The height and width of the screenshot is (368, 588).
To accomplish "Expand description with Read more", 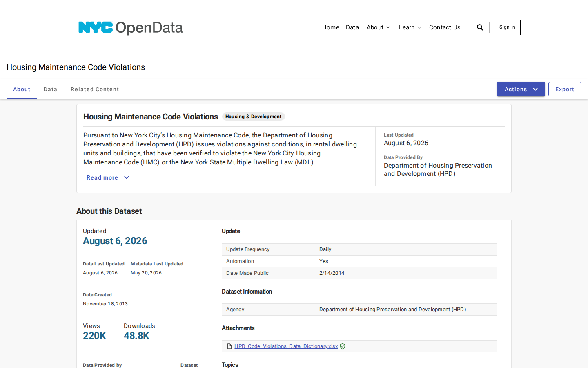I will click(x=108, y=177).
